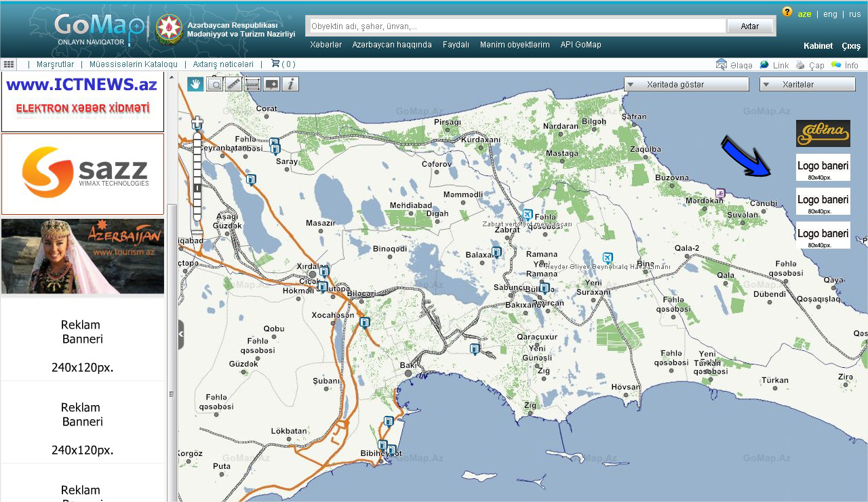Viewport: 868px width, 502px height.
Task: Pick the ruler distance measurement tool
Action: [x=233, y=84]
